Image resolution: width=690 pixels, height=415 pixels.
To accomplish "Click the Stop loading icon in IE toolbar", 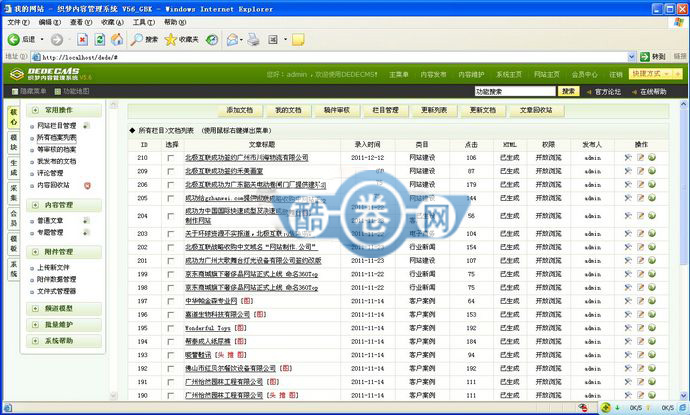I will [82, 40].
